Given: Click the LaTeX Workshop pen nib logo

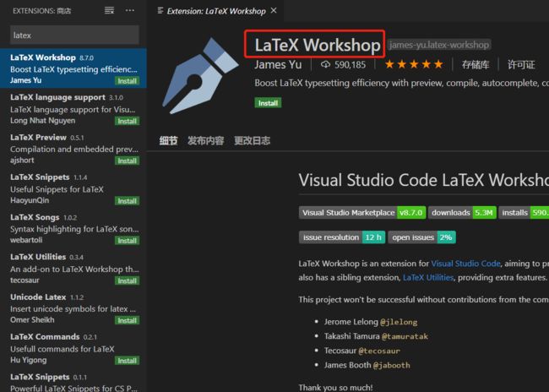Looking at the screenshot, I should click(x=201, y=76).
